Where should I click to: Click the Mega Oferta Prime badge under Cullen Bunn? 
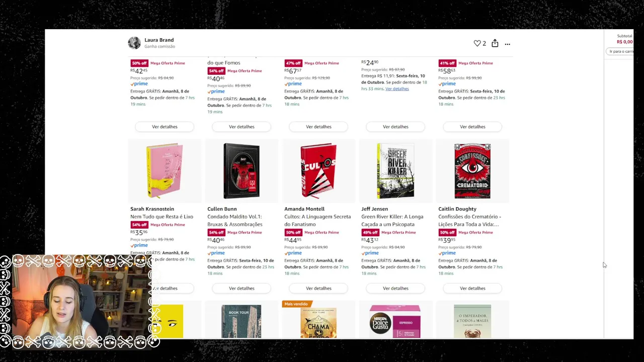coord(245,232)
